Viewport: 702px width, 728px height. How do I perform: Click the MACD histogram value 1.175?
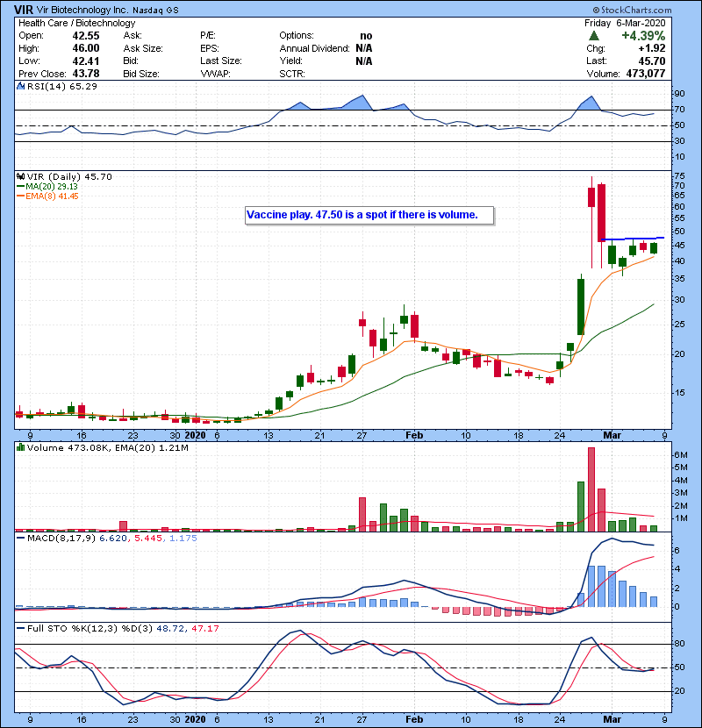pos(183,539)
